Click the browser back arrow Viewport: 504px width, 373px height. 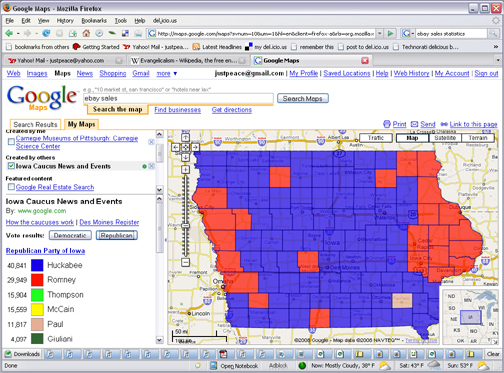pyautogui.click(x=9, y=33)
